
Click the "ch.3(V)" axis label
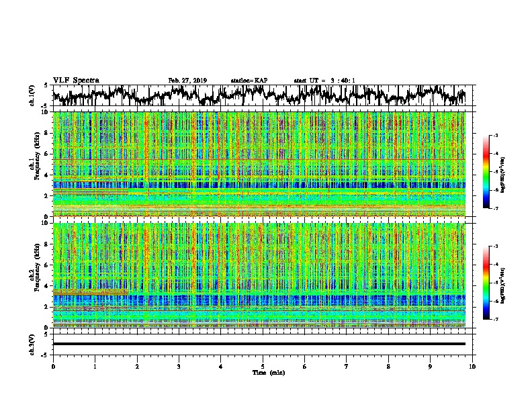(32, 345)
